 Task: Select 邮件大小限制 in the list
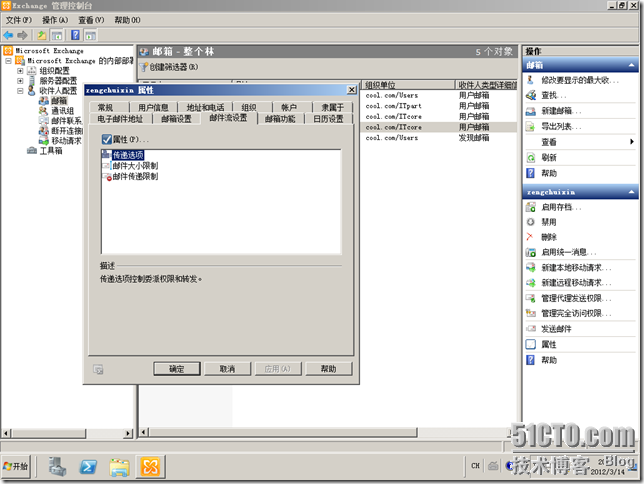[x=134, y=166]
